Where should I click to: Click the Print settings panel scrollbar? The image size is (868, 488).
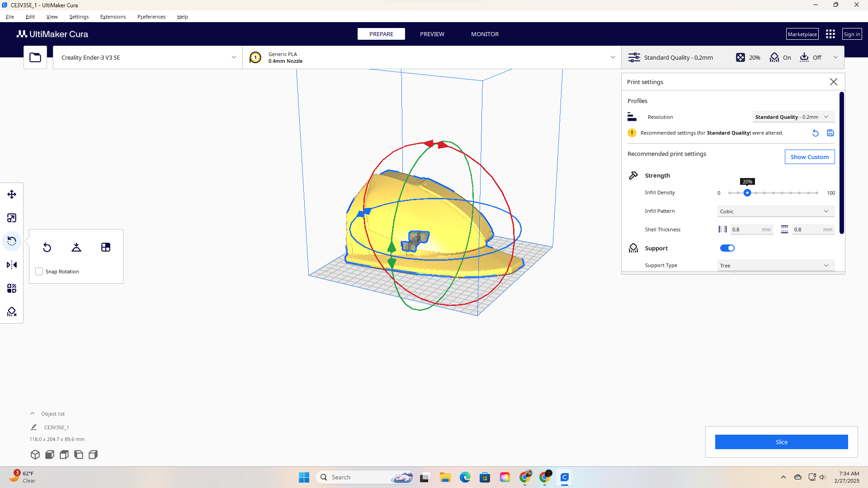[x=842, y=163]
